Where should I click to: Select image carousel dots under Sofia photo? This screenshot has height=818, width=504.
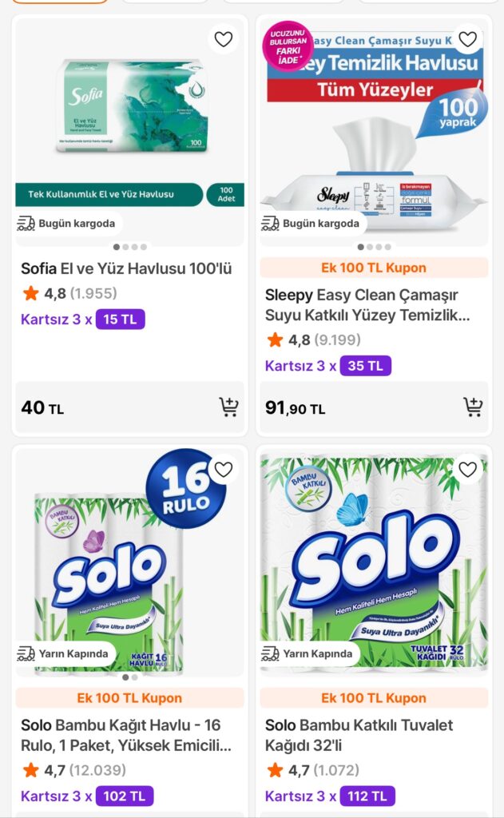pos(130,247)
